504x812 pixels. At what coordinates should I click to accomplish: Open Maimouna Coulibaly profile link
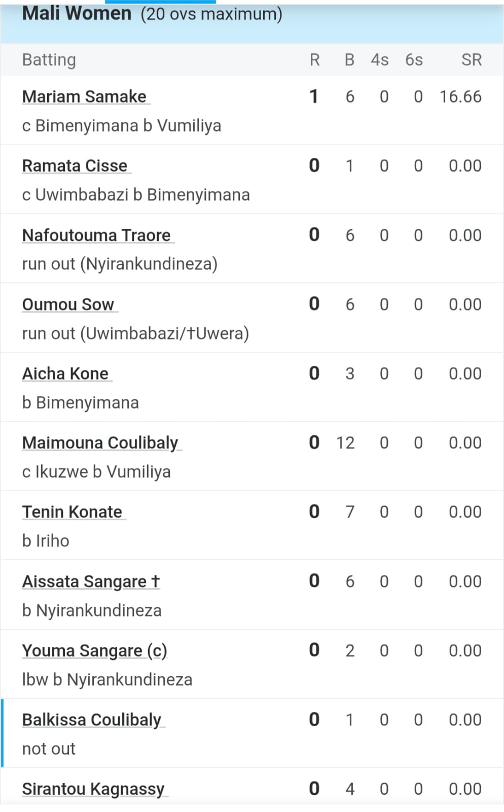click(100, 443)
